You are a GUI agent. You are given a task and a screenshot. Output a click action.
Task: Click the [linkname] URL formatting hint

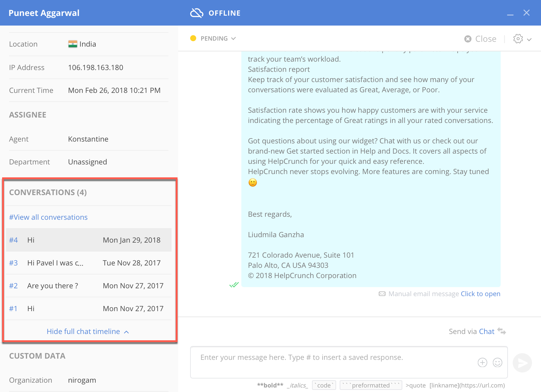(x=467, y=385)
